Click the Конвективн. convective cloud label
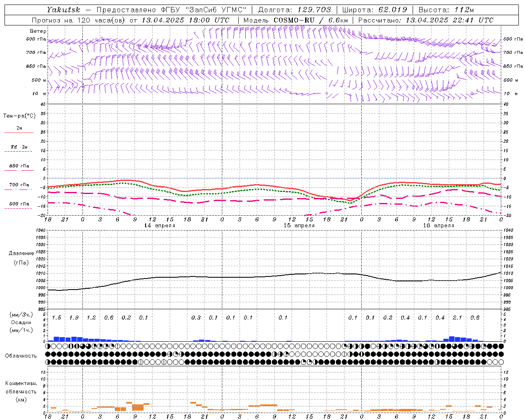The width and height of the screenshot is (525, 420). (21, 383)
